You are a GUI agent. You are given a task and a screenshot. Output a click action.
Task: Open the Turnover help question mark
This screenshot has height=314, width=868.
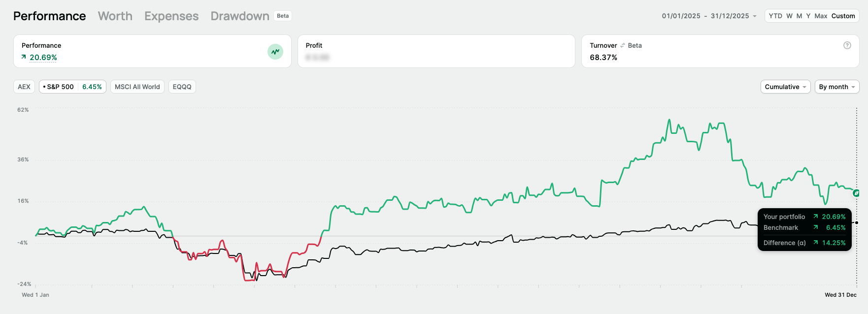point(847,45)
